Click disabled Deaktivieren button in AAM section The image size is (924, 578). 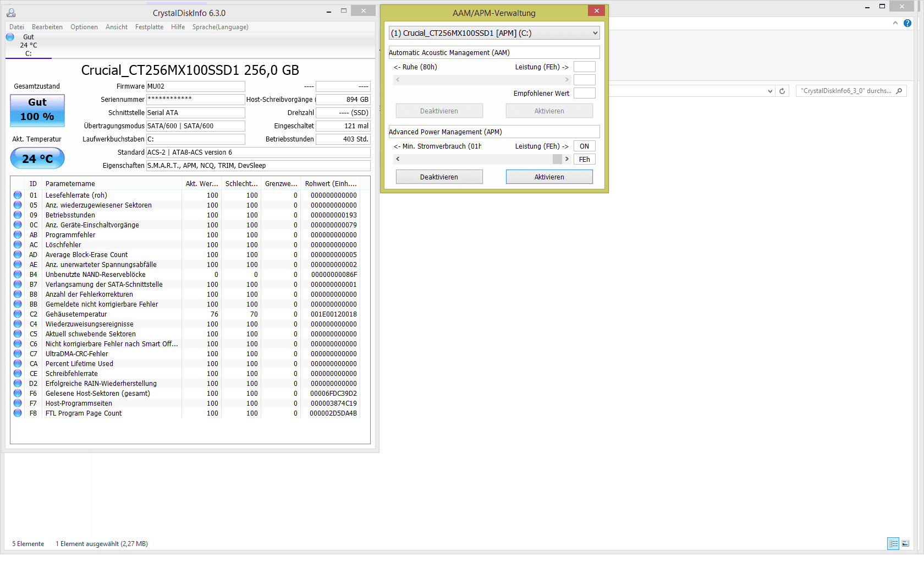439,111
